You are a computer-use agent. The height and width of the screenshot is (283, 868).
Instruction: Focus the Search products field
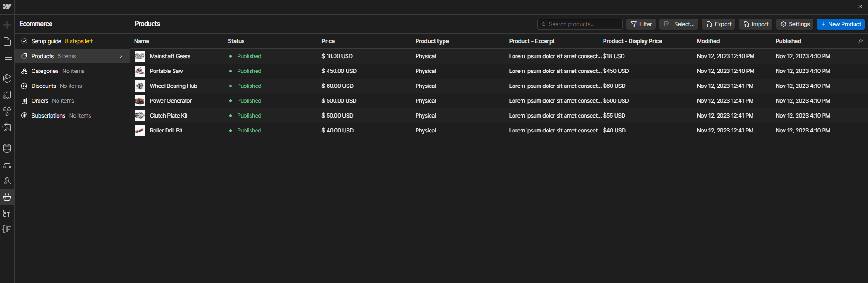click(580, 24)
